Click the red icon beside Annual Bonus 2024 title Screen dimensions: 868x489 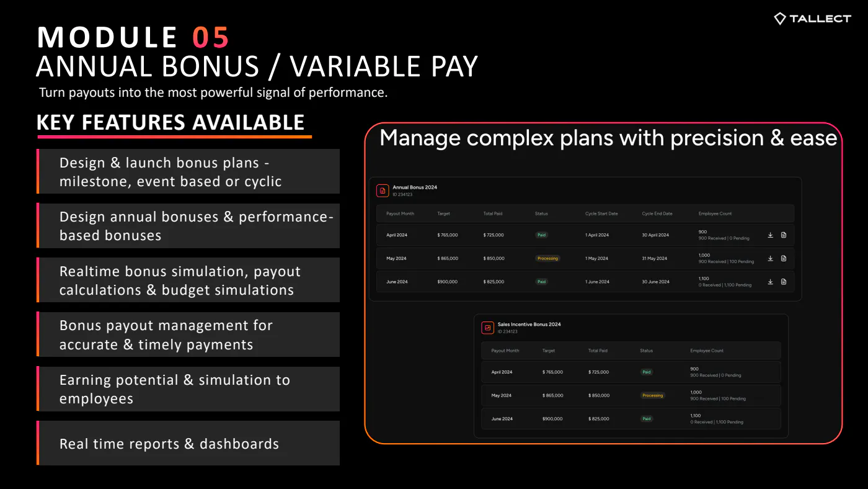[x=383, y=191]
